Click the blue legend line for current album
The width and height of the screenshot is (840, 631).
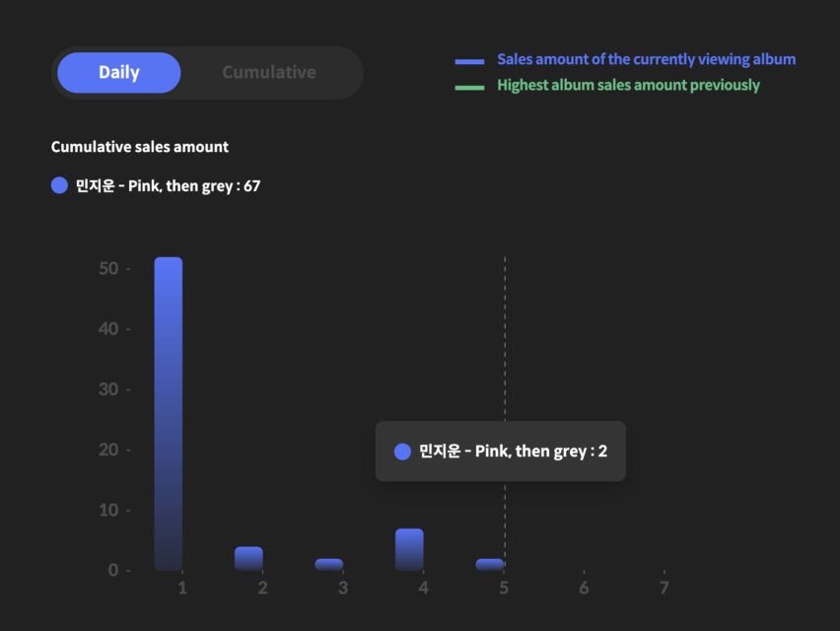[x=469, y=61]
